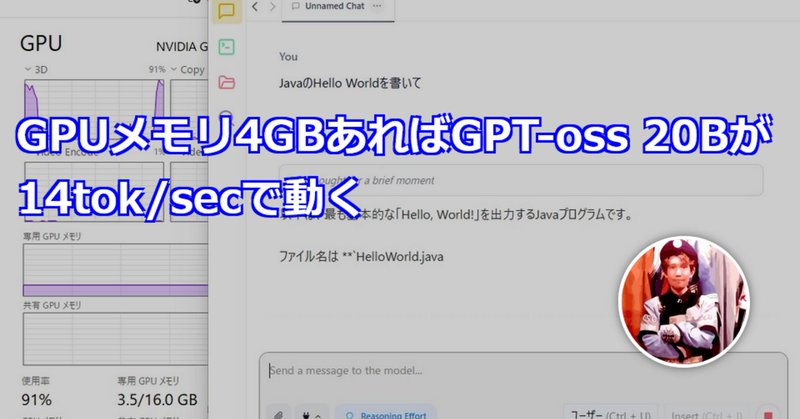The image size is (800, 419).
Task: Click the 専用 GPU メモリ graph
Action: [x=115, y=270]
